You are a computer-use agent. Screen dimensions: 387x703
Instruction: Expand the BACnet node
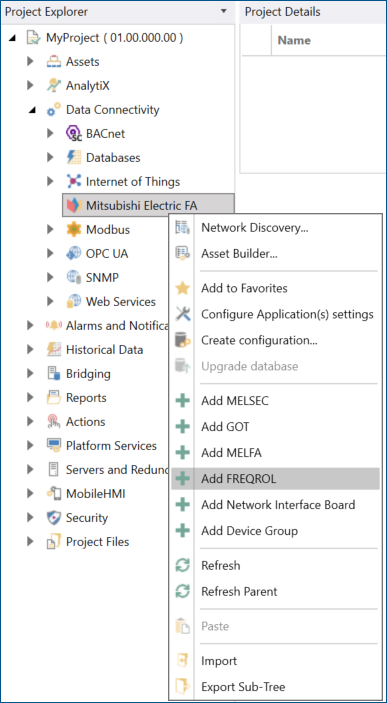pos(50,134)
